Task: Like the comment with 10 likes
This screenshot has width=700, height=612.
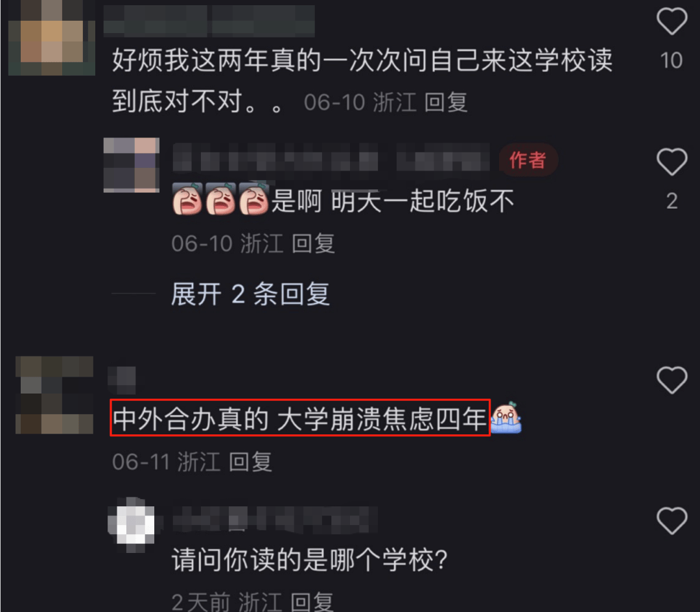Action: [x=671, y=21]
